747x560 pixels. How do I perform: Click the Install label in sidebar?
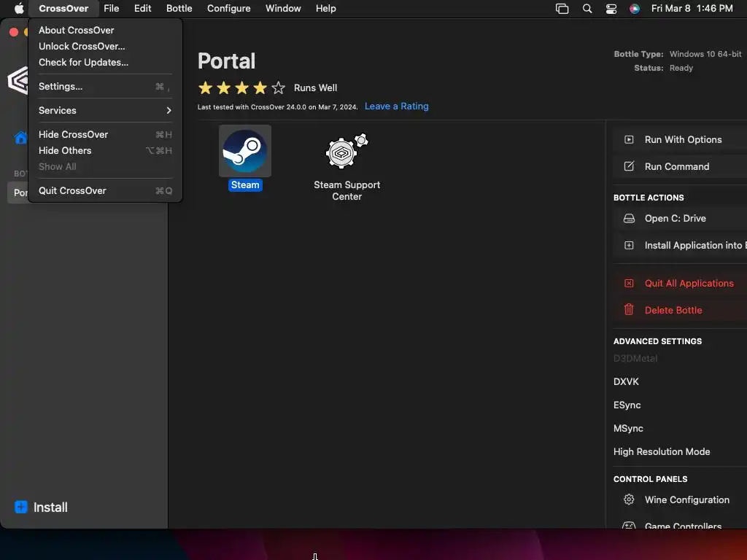point(50,507)
